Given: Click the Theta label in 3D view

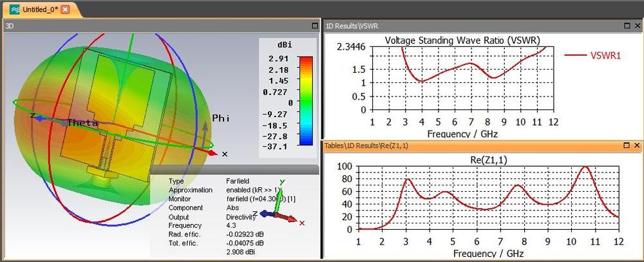Looking at the screenshot, I should coord(82,123).
